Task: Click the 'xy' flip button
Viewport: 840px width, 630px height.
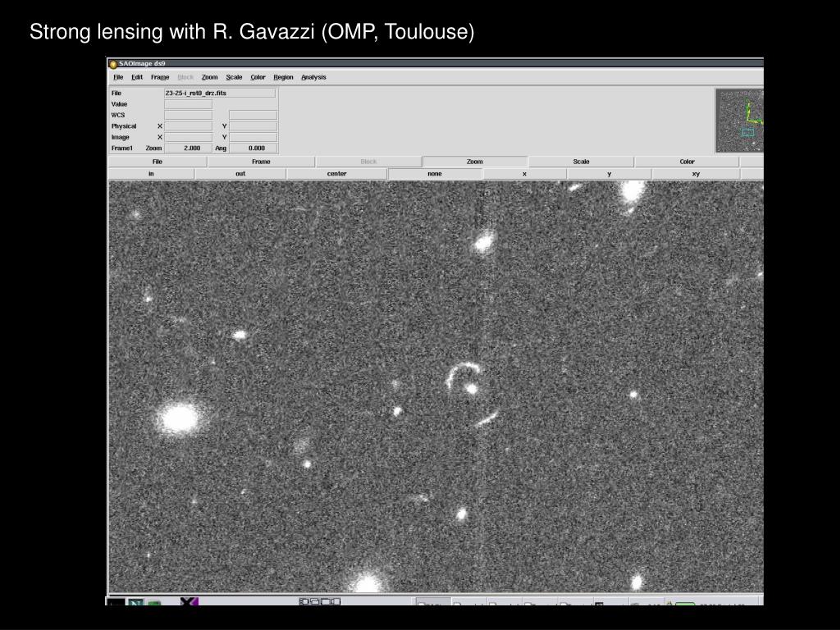Action: (x=696, y=174)
